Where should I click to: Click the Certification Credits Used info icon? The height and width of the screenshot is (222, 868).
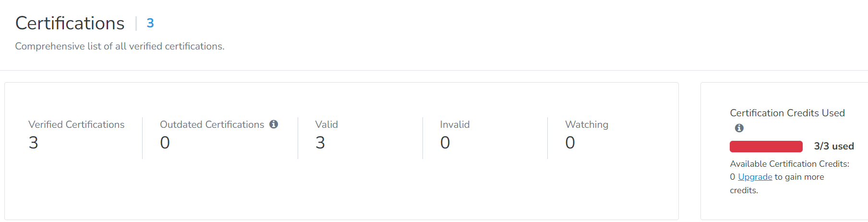pos(739,128)
